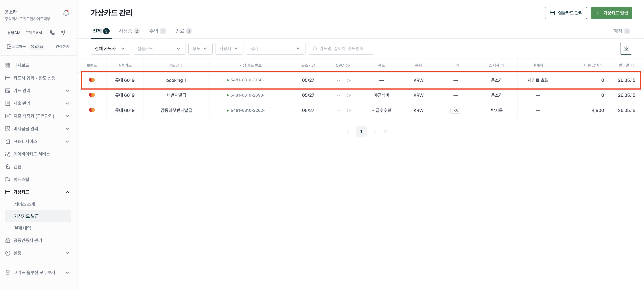Click Mastercard logo in 세번째발급 row
The width and height of the screenshot is (644, 290).
click(x=92, y=95)
